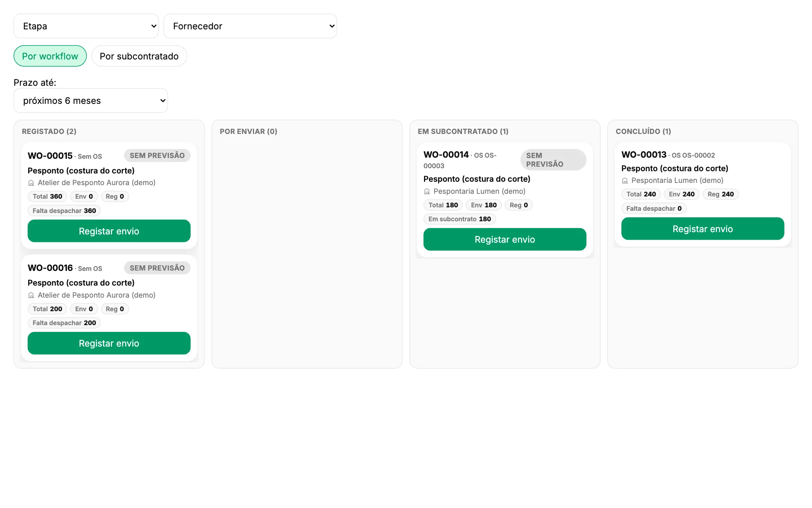Click the 'Env 240' chip on WO-00013
The image size is (812, 508).
tap(682, 194)
